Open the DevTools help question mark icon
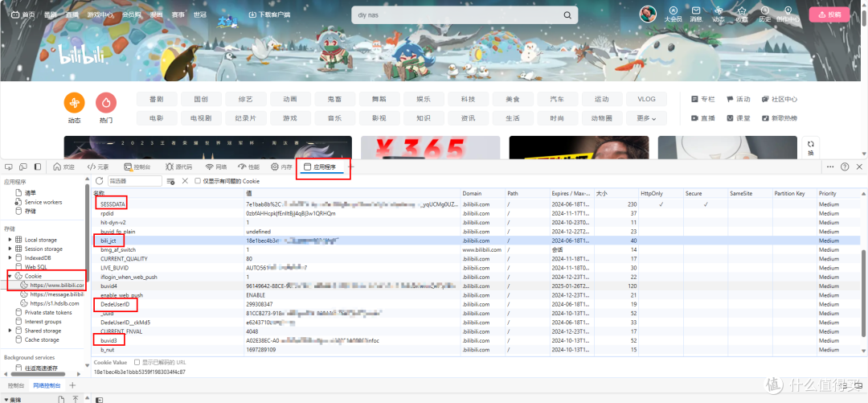The width and height of the screenshot is (868, 403). tap(845, 167)
